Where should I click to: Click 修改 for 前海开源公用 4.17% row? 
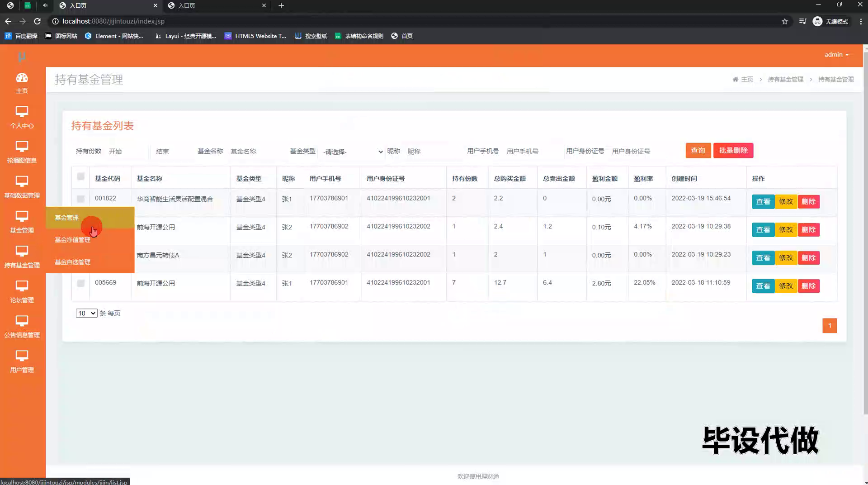pyautogui.click(x=786, y=229)
